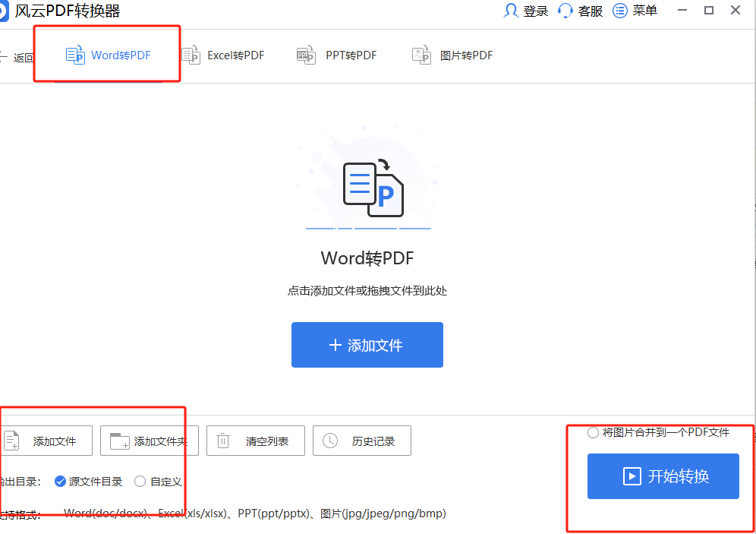The width and height of the screenshot is (756, 534).
Task: Click the central Word-to-PDF illustration
Action: (x=373, y=189)
